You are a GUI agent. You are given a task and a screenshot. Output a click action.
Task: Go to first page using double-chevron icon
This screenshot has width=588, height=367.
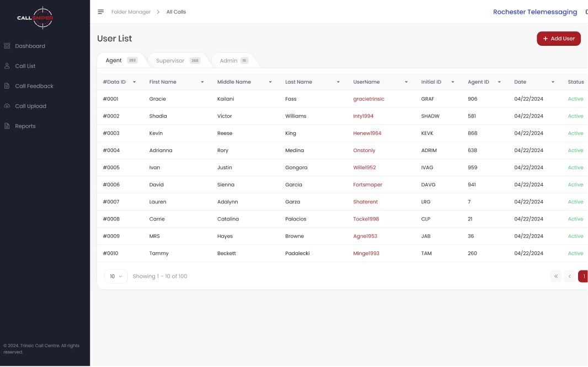point(555,277)
